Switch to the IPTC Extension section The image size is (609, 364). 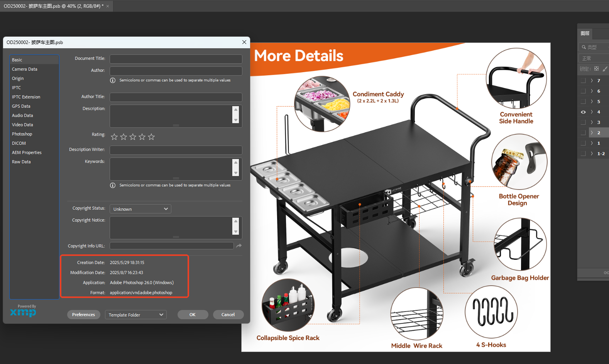(x=26, y=97)
